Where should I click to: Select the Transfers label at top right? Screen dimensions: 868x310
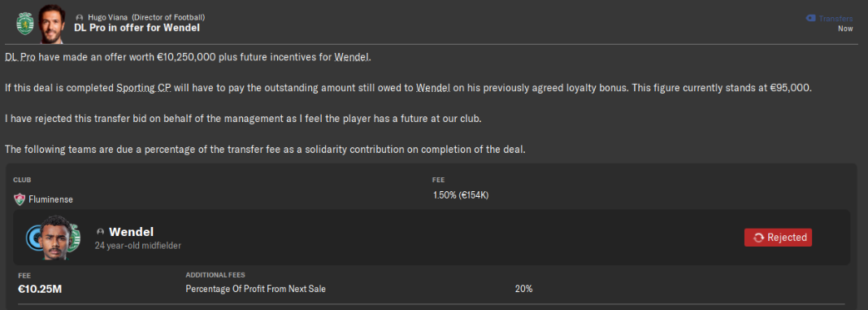835,19
